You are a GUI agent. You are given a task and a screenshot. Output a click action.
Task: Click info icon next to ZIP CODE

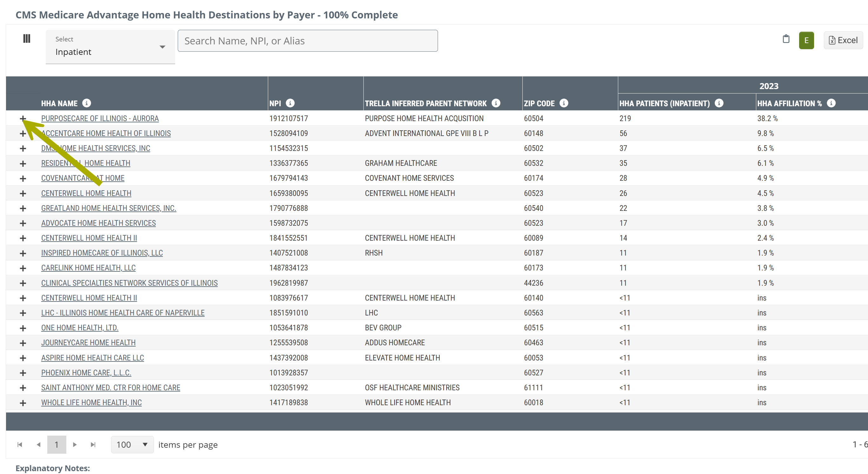pos(564,103)
